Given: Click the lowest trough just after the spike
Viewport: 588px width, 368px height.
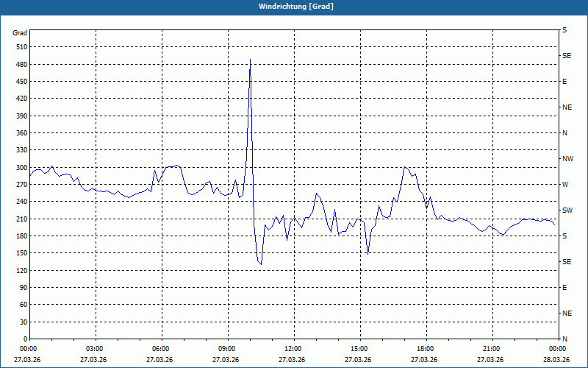Looking at the screenshot, I should (261, 264).
